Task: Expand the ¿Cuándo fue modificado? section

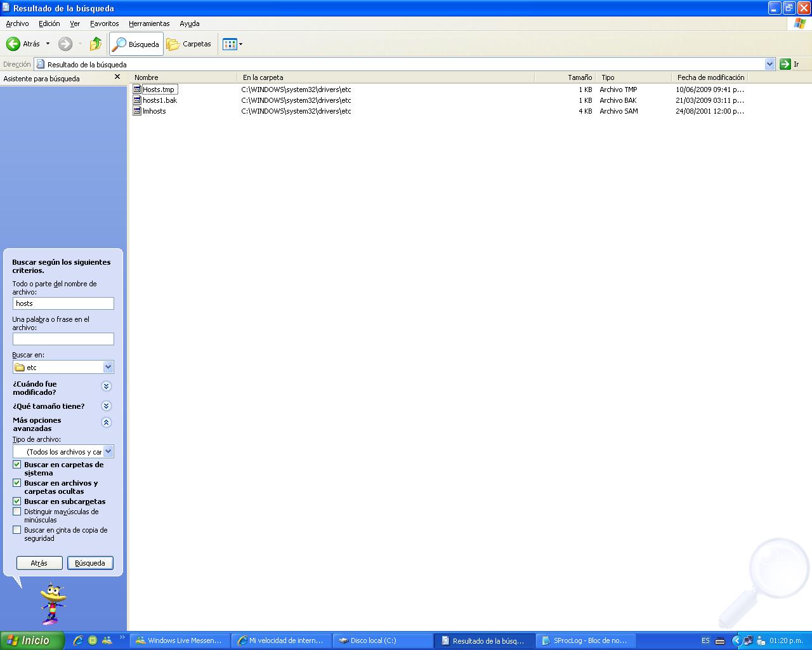Action: pos(107,386)
